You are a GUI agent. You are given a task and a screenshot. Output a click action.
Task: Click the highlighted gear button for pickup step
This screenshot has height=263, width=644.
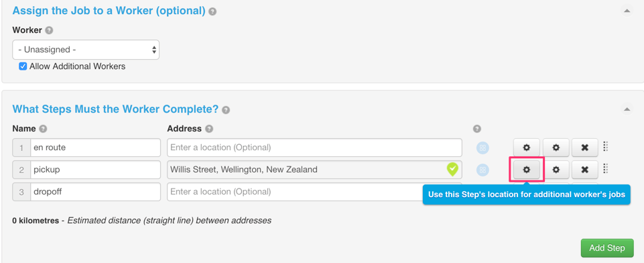[527, 169]
